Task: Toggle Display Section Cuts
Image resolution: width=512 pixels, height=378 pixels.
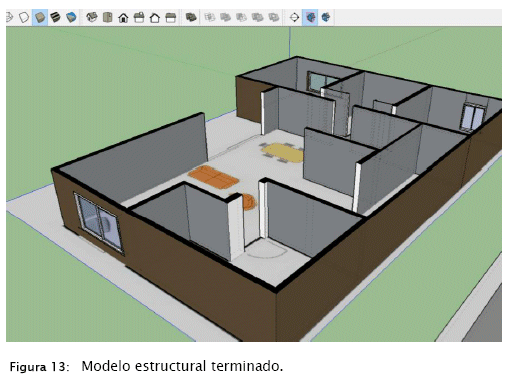Action: click(x=326, y=17)
